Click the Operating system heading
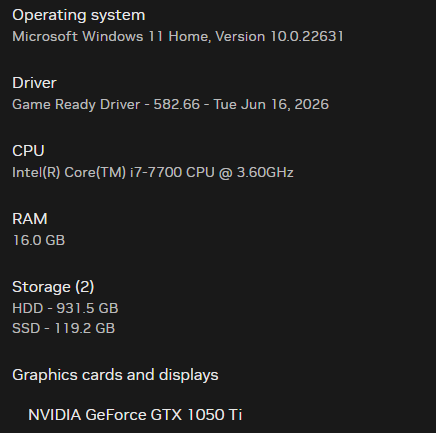Screen dimensions: 436x433 pos(79,15)
